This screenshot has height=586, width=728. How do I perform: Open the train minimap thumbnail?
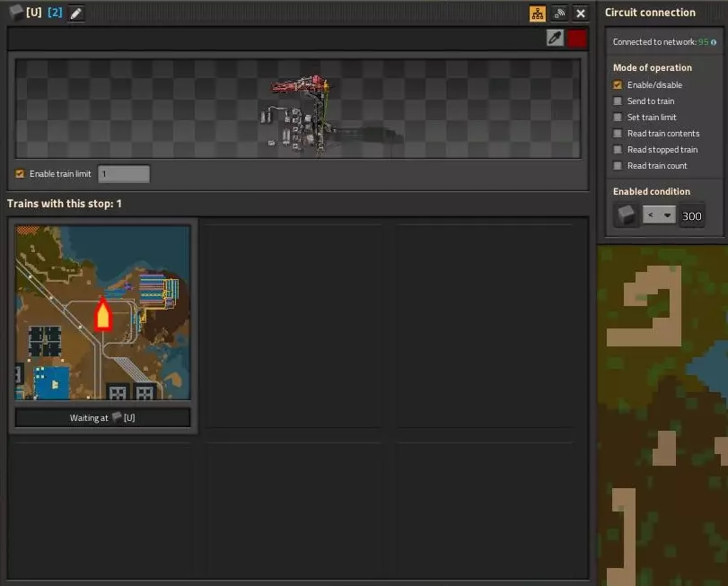click(x=102, y=312)
